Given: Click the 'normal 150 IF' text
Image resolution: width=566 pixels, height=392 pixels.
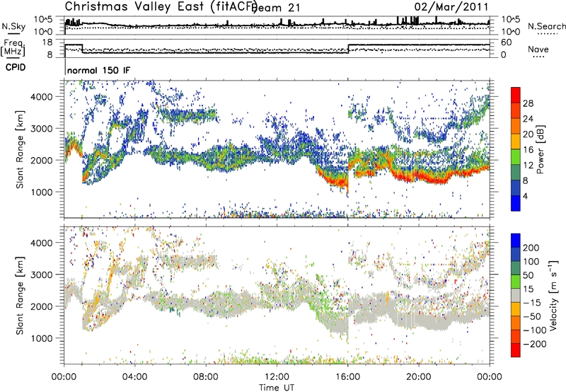Looking at the screenshot, I should pyautogui.click(x=98, y=70).
